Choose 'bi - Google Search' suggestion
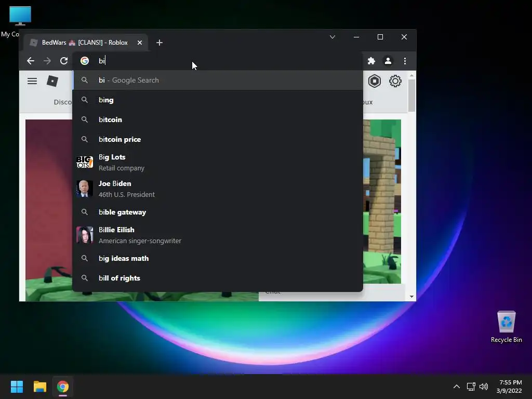The width and height of the screenshot is (532, 399). tap(218, 80)
